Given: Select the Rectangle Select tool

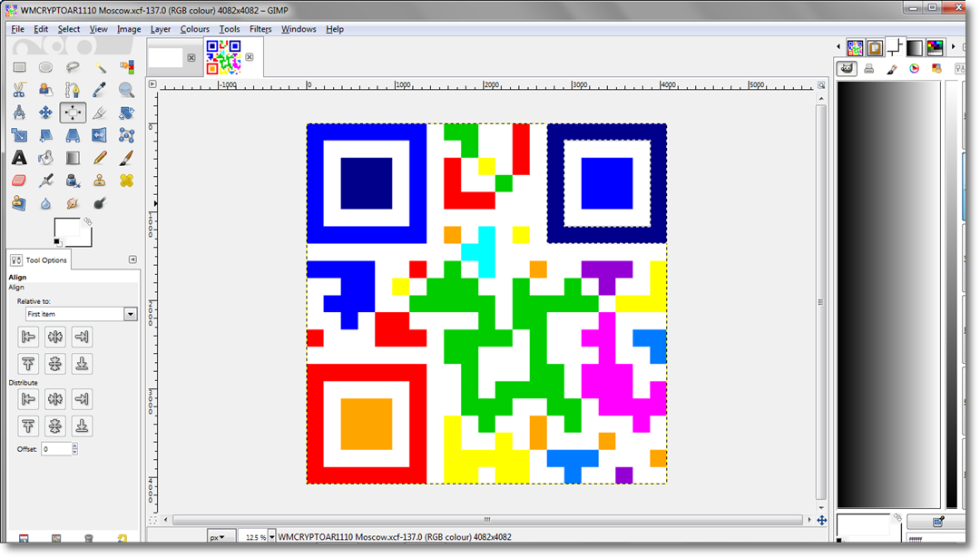Looking at the screenshot, I should (19, 67).
